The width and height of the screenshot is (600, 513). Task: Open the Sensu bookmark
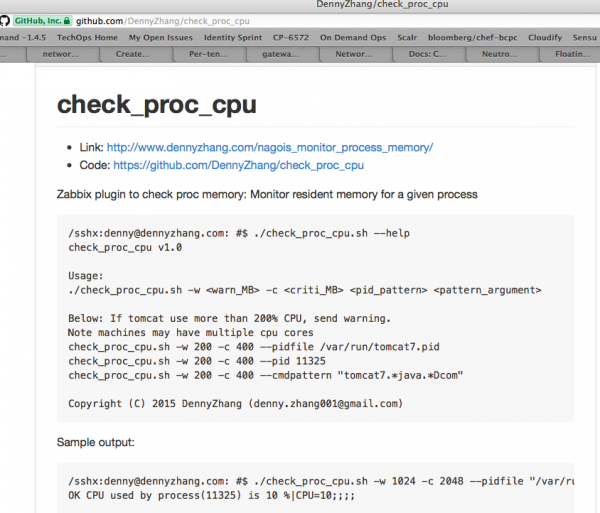coord(585,37)
